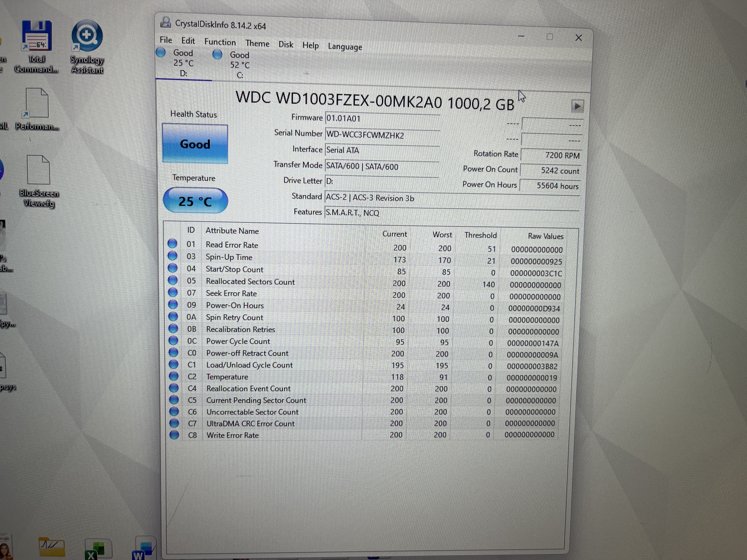Click the Firmware field
The height and width of the screenshot is (560, 747).
pyautogui.click(x=382, y=119)
